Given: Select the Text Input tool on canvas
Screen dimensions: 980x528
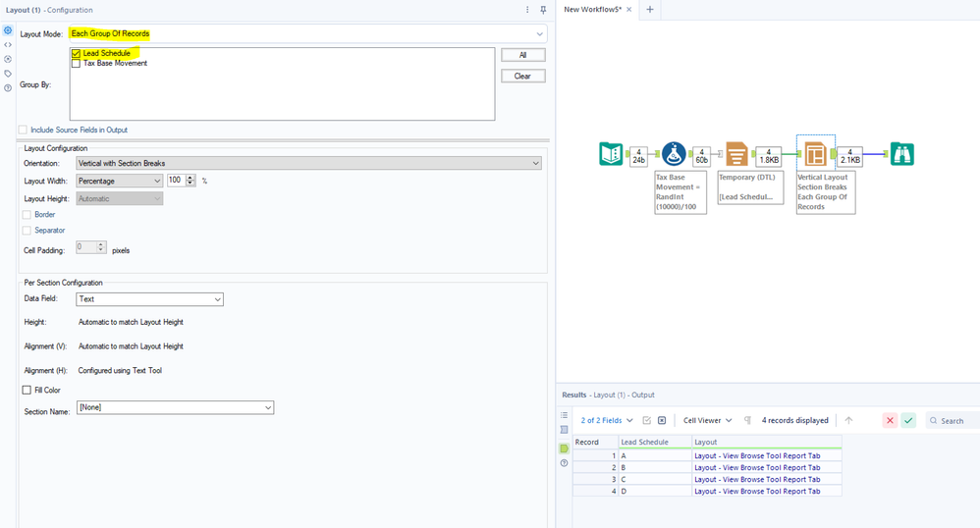Looking at the screenshot, I should point(611,154).
